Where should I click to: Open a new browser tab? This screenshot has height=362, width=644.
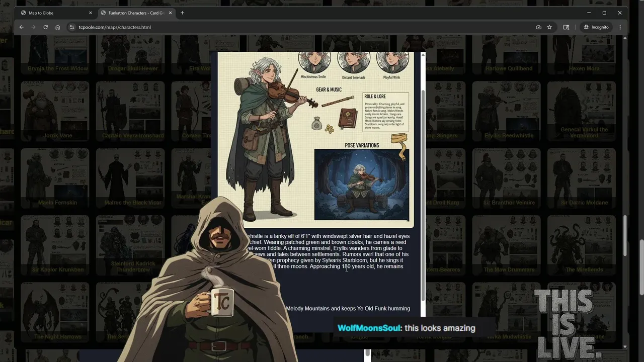click(x=182, y=13)
